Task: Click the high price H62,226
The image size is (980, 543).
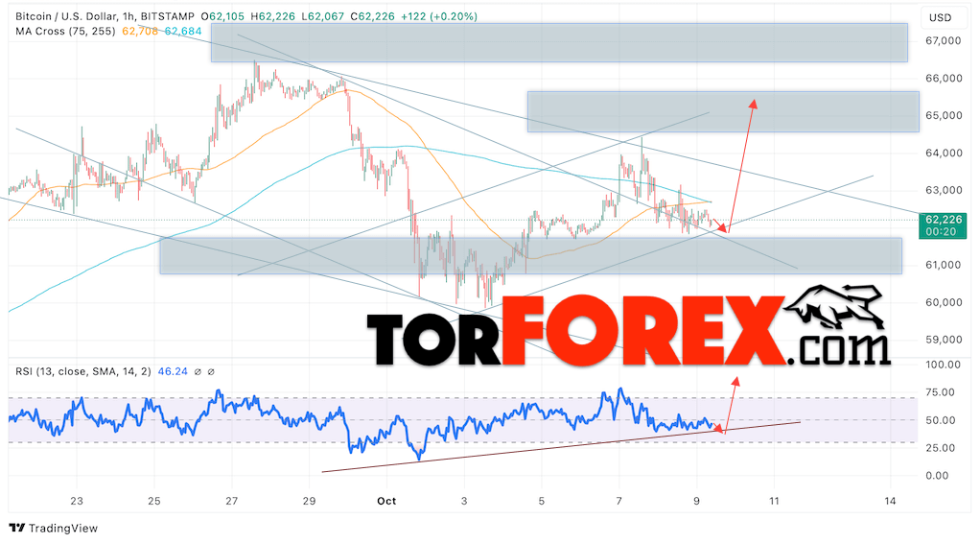Action: pos(272,16)
